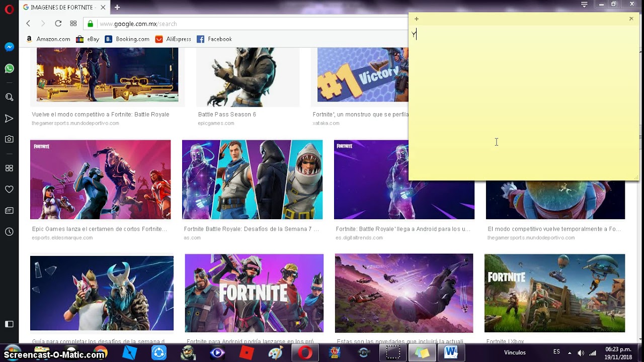Open Messenger in the Opera sidebar

(9, 47)
